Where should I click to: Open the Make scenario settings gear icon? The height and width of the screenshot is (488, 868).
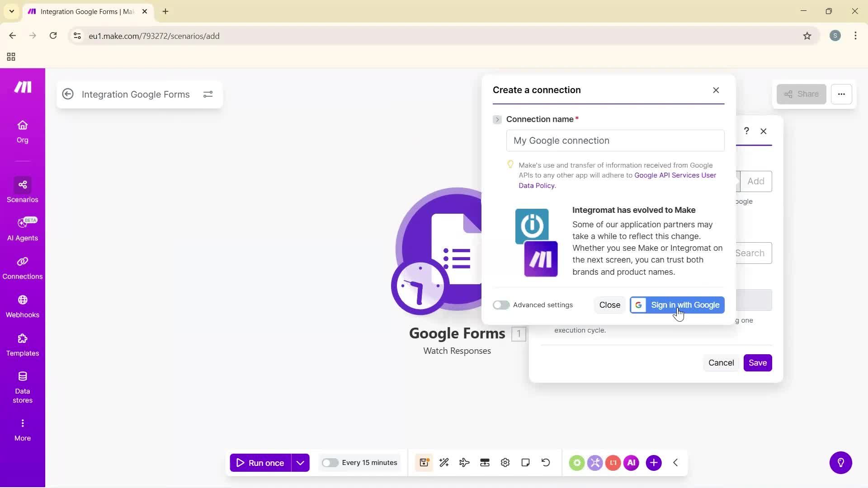[x=505, y=463]
